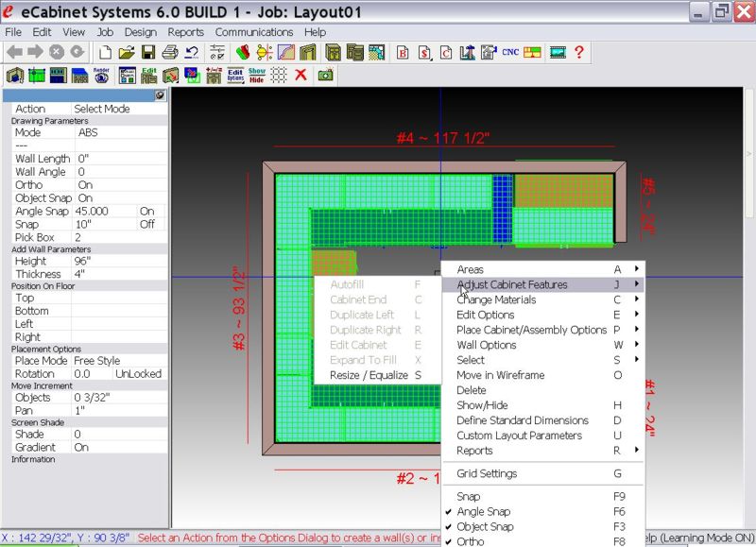Choose Resize / Equalize from the submenu
This screenshot has height=547, width=756.
(x=377, y=375)
